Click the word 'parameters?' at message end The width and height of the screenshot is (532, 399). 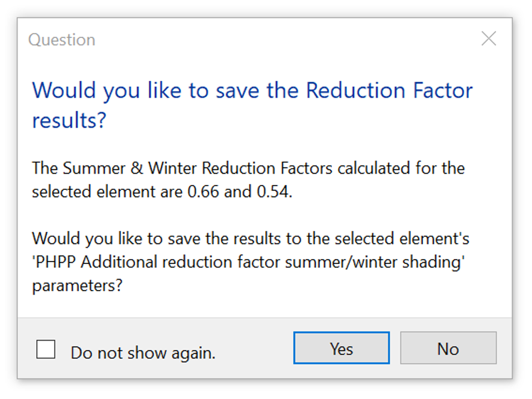(77, 285)
